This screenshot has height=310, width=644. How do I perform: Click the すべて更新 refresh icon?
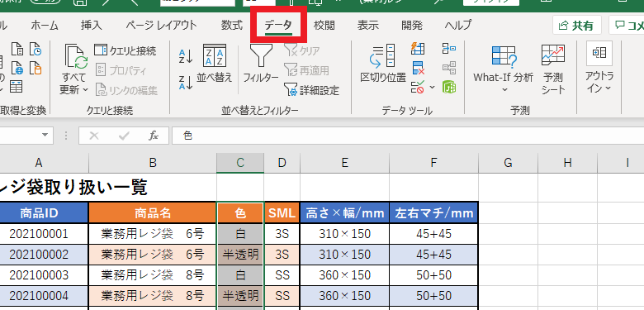click(x=77, y=57)
